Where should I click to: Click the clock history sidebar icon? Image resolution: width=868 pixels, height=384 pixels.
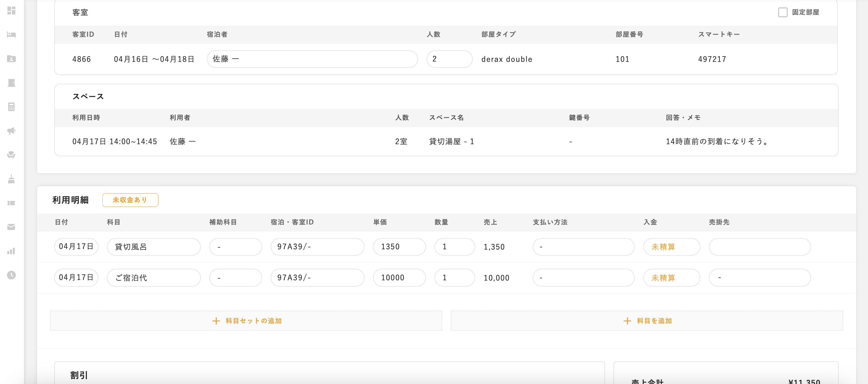tap(12, 275)
